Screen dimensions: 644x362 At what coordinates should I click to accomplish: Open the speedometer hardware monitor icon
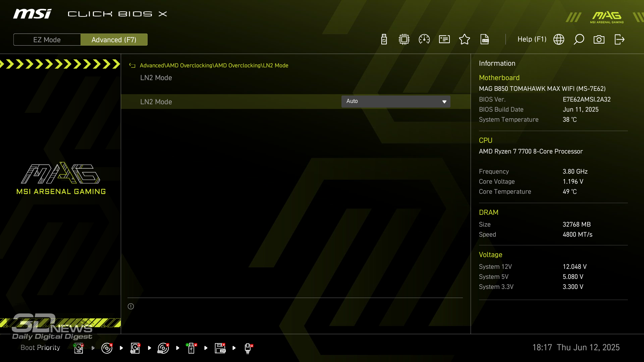[424, 40]
